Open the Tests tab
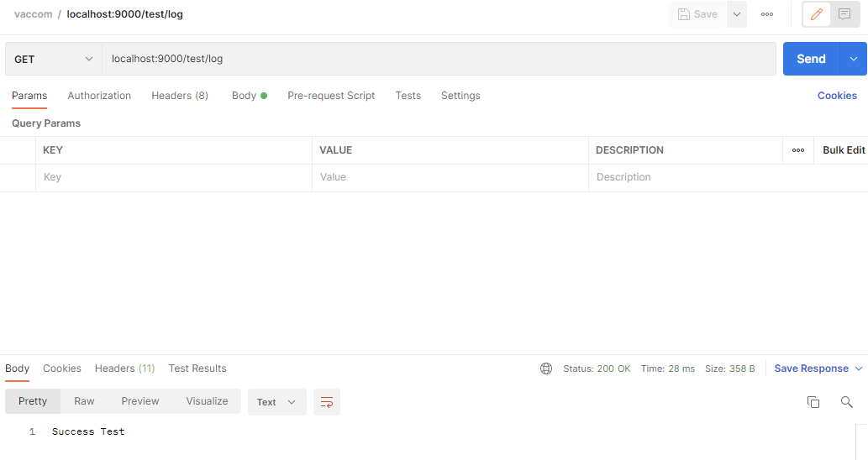This screenshot has width=868, height=460. 408,96
